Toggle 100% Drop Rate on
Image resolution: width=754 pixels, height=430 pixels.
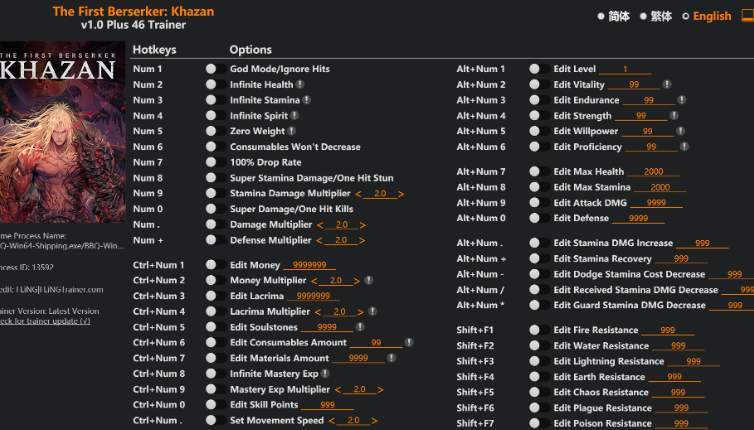tap(211, 162)
